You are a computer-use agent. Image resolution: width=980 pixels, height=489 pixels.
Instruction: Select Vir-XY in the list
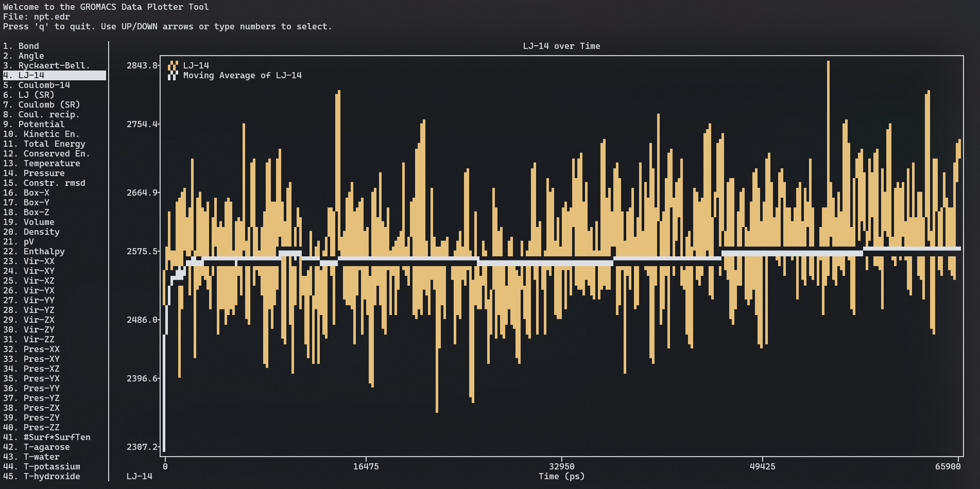29,271
